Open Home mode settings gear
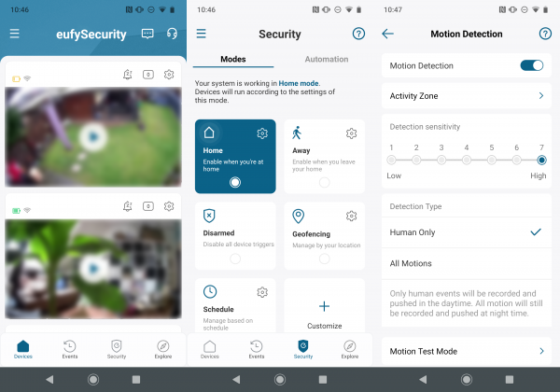The image size is (560, 392). [262, 133]
